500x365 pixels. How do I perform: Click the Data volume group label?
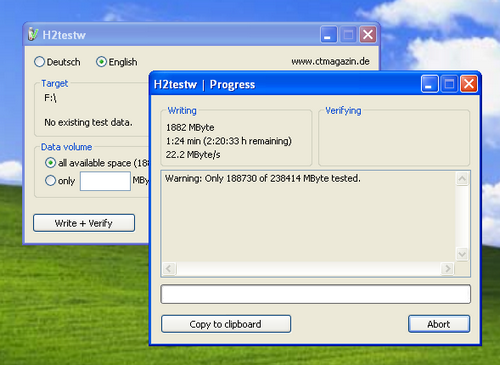pyautogui.click(x=66, y=147)
